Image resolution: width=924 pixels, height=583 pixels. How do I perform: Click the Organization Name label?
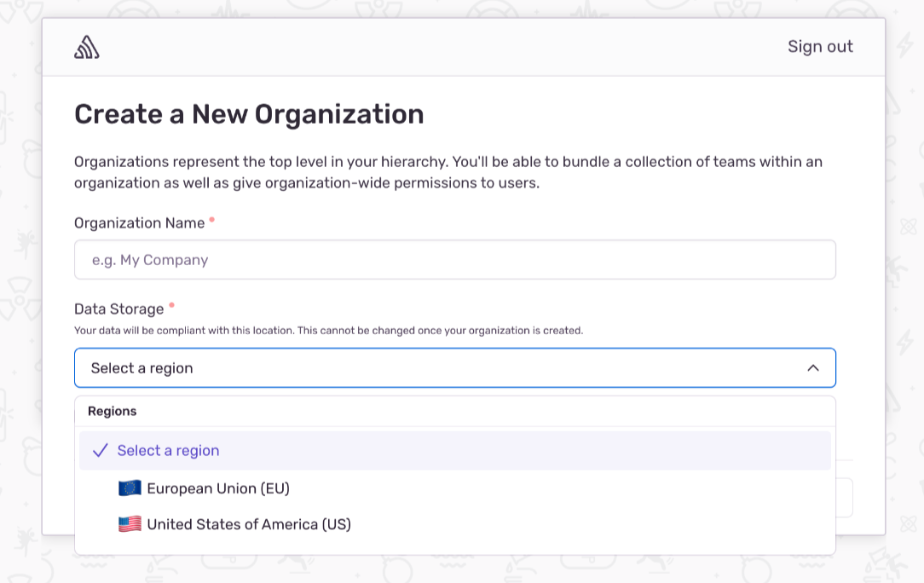140,223
